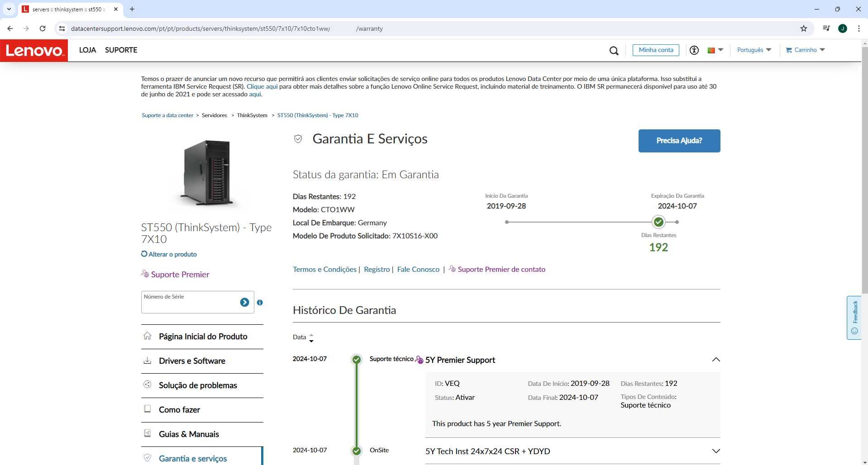Open the Fale Conosco link
The height and width of the screenshot is (465, 868).
(x=418, y=269)
